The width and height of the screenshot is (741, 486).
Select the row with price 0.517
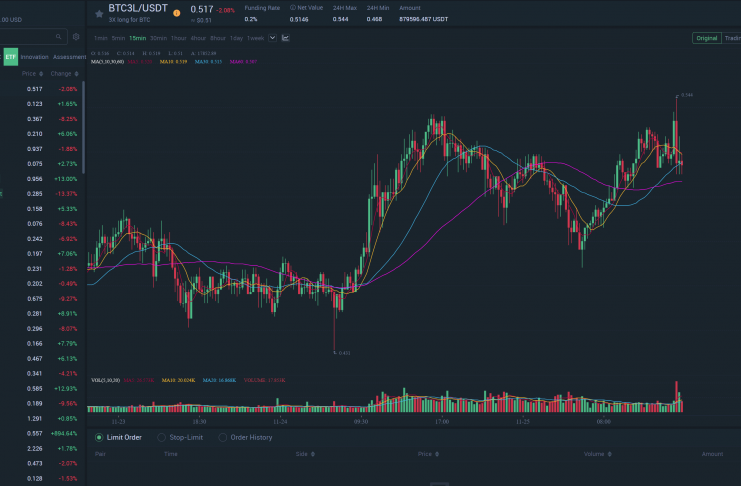(x=41, y=89)
